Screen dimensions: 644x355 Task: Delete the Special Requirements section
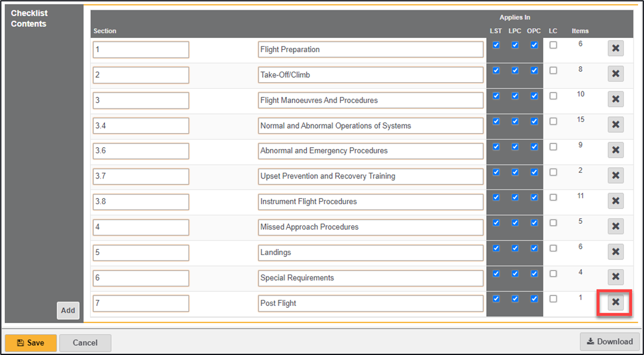[x=615, y=277]
